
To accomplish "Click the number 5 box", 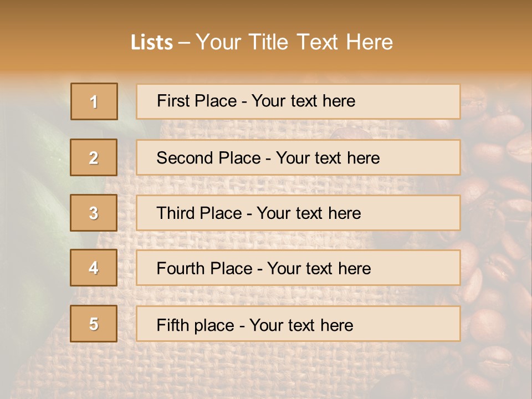I will click(x=94, y=324).
